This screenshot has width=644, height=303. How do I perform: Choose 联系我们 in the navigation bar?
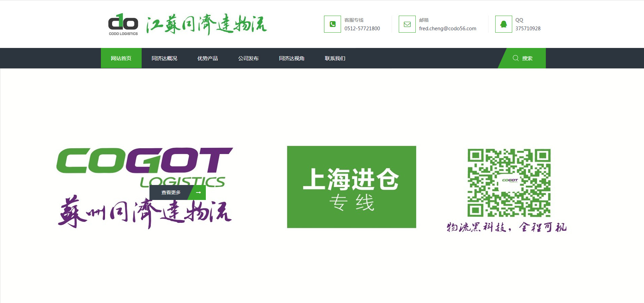335,58
